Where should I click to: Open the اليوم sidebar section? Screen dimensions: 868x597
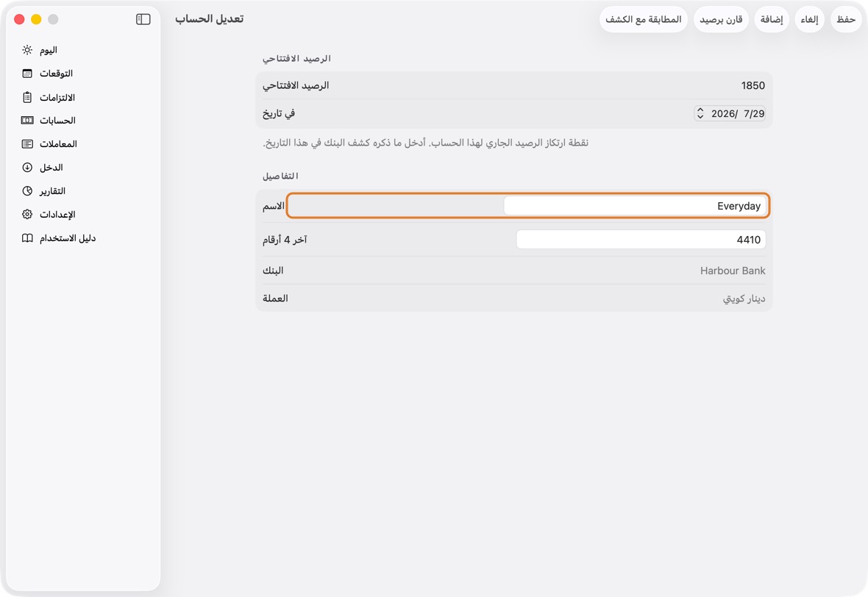point(48,50)
